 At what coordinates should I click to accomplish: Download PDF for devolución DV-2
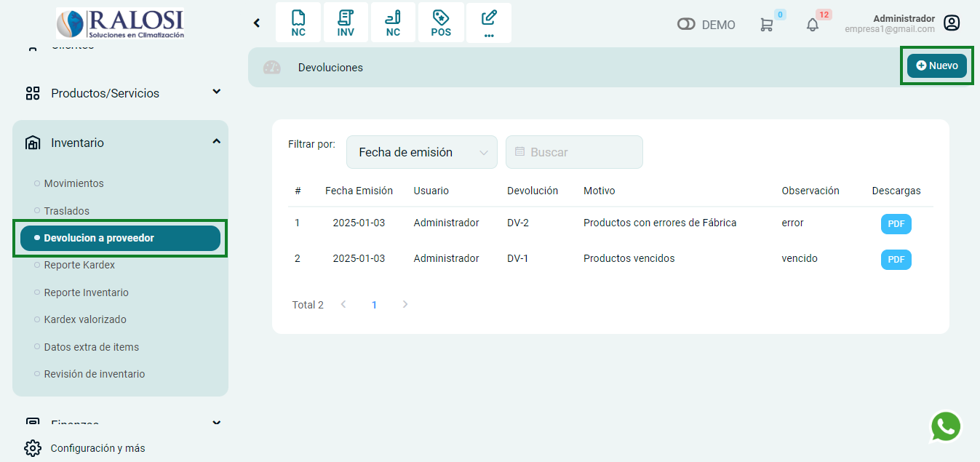click(896, 224)
